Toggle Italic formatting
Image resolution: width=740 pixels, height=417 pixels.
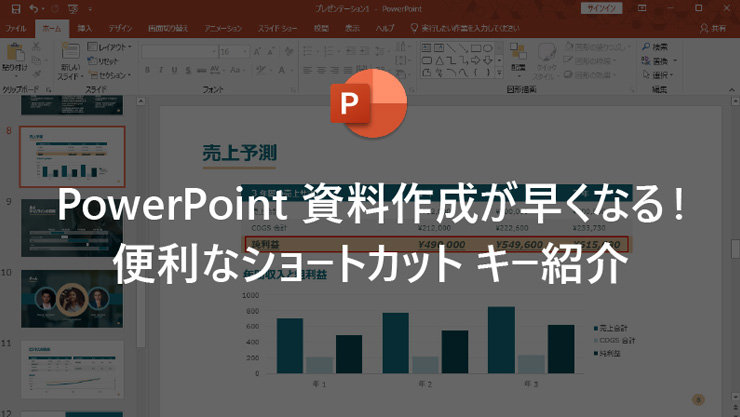pos(161,70)
